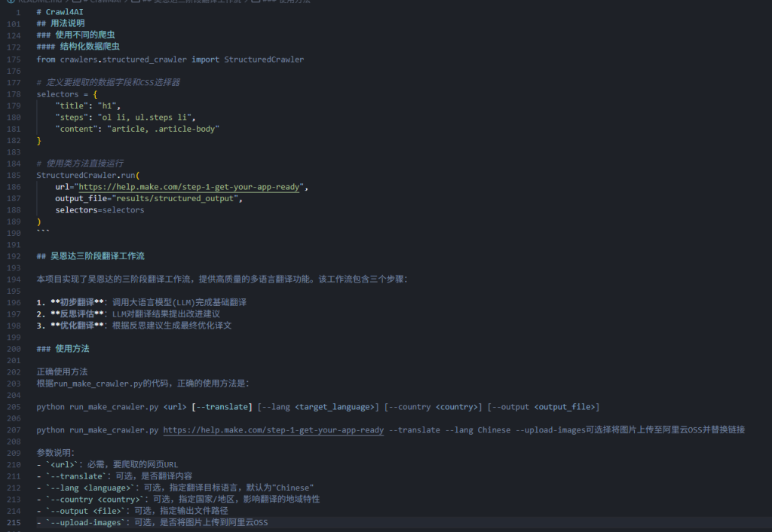772x532 pixels.
Task: Click '[--country <country>]' in usage syntax line
Action: (433, 407)
